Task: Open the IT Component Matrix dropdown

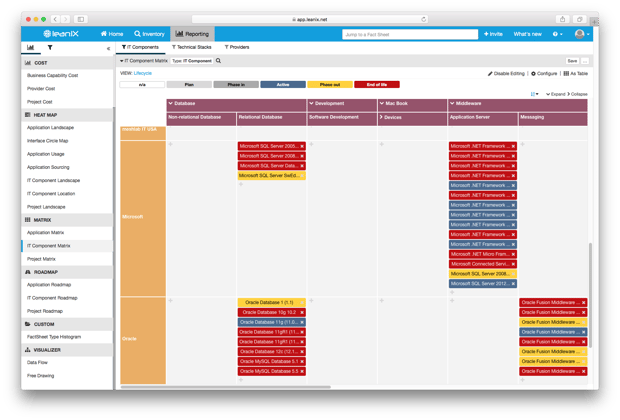Action: 144,61
